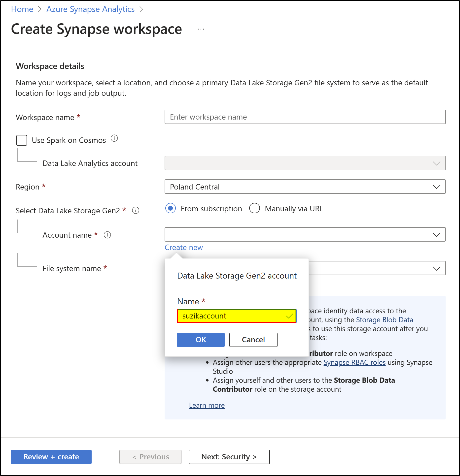Click Create new link under Account name
This screenshot has height=476, width=460.
pos(184,247)
